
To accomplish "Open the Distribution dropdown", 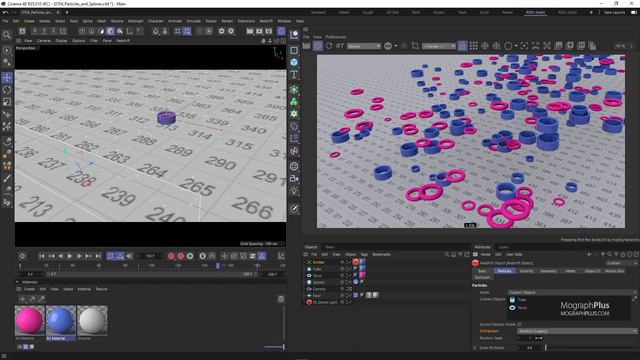I will click(577, 331).
